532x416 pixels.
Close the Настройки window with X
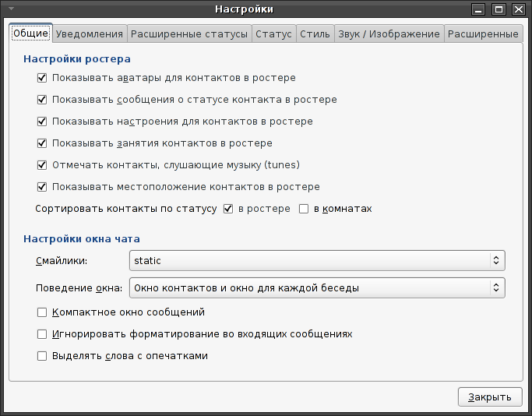(x=519, y=9)
